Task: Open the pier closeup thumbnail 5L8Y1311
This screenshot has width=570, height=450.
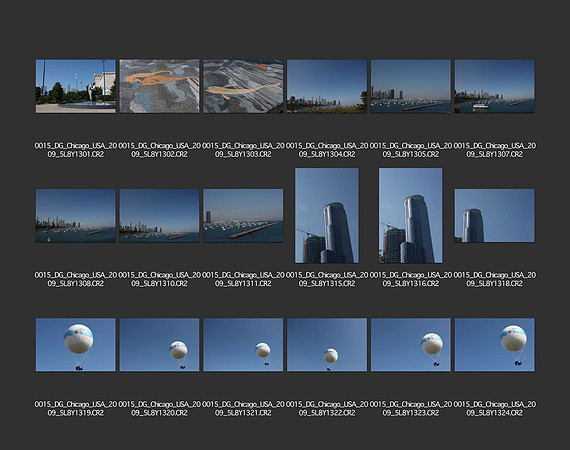Action: click(243, 216)
